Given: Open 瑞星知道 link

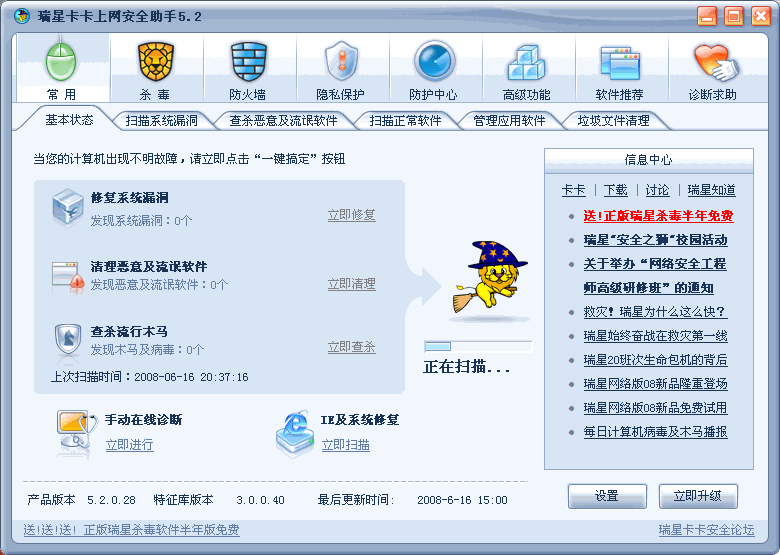Looking at the screenshot, I should click(x=711, y=190).
